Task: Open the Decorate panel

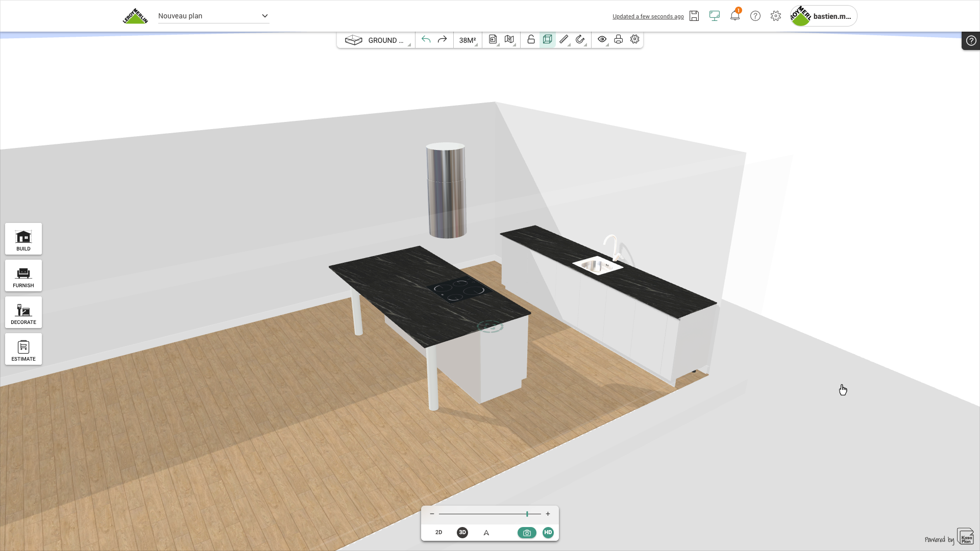Action: (23, 312)
